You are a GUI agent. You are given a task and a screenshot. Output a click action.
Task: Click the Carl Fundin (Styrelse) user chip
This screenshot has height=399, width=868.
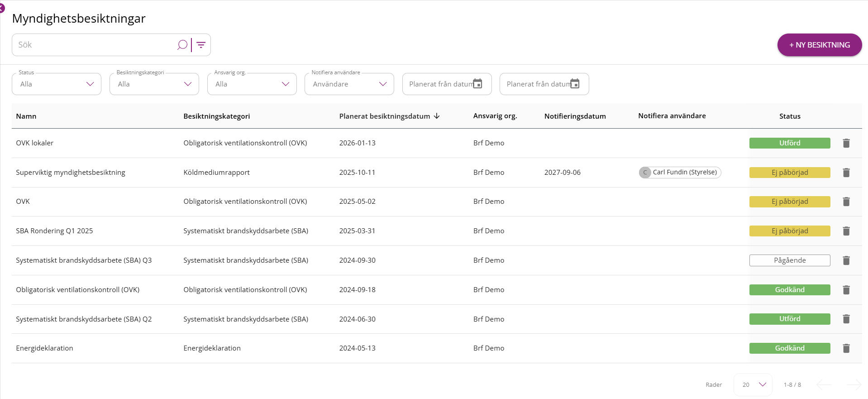(680, 173)
